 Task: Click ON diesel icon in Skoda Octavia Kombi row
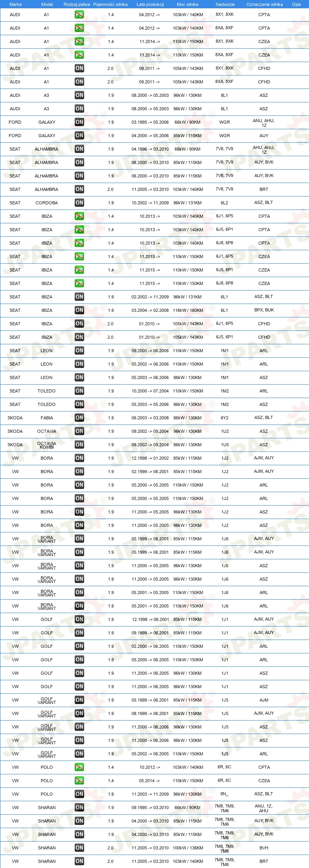point(79,445)
